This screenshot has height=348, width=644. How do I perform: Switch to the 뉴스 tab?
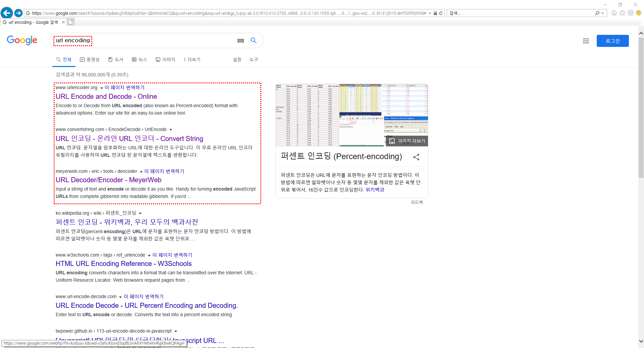tap(140, 60)
